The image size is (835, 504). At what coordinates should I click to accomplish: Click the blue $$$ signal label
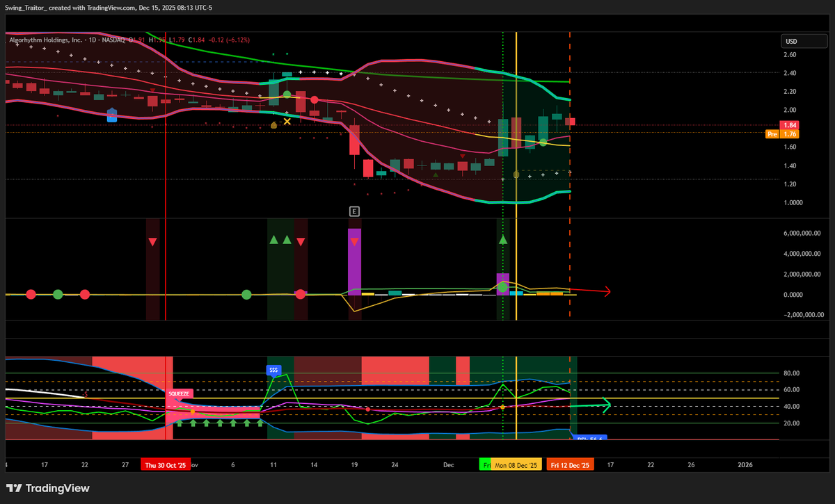tap(273, 371)
